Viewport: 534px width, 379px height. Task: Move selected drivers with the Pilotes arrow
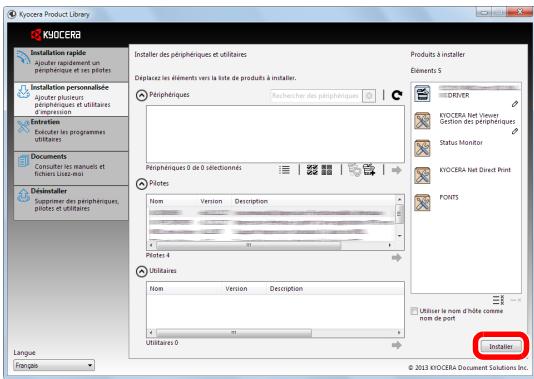[x=396, y=258]
